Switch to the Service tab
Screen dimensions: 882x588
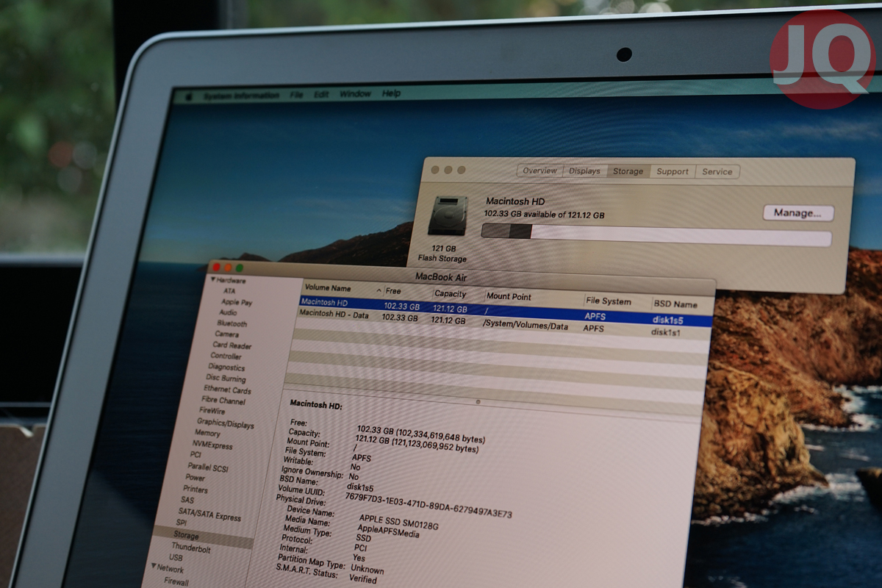(717, 172)
